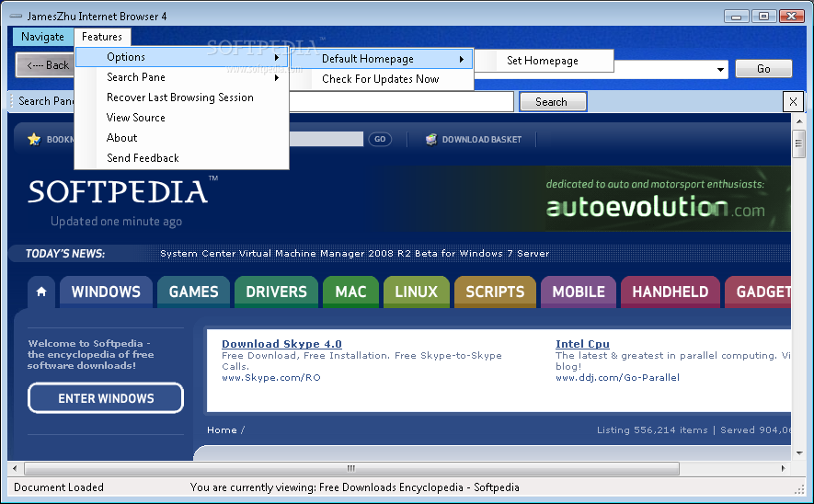The height and width of the screenshot is (504, 814).
Task: Click the 'You are currently viewing' status text
Action: pyautogui.click(x=354, y=487)
